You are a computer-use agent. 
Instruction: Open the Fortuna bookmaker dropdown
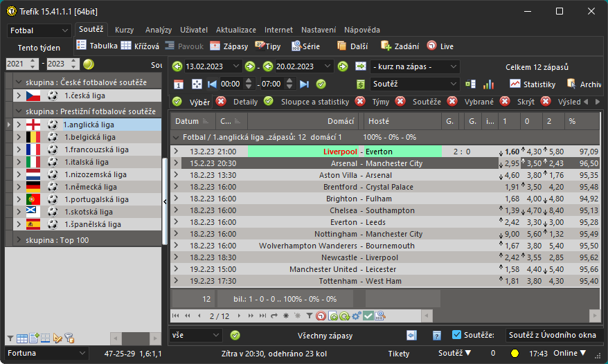(46, 353)
